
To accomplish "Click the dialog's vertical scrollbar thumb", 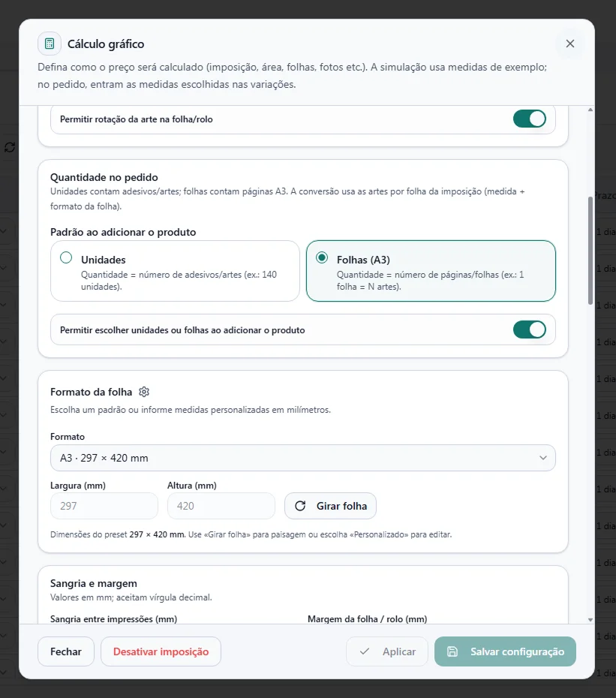I will [590, 250].
